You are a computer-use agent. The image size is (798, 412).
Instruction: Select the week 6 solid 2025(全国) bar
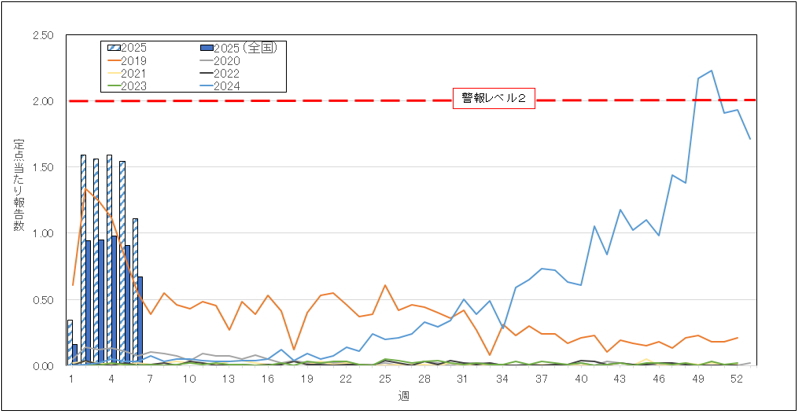click(x=140, y=321)
